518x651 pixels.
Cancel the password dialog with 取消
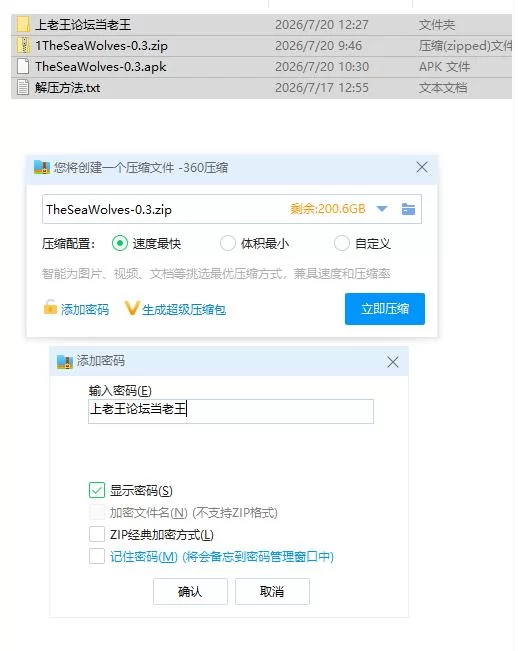[x=272, y=592]
